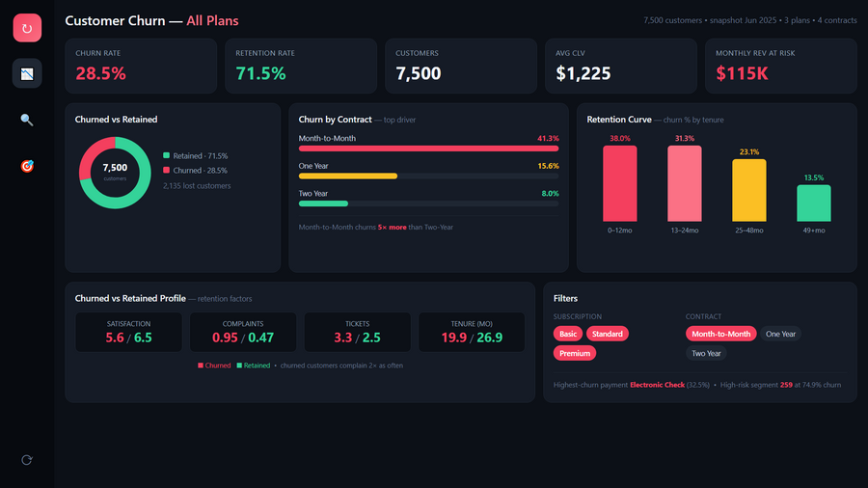Screen dimensions: 868x488
Task: Click the Churned legend in profile panel
Action: pyautogui.click(x=214, y=366)
